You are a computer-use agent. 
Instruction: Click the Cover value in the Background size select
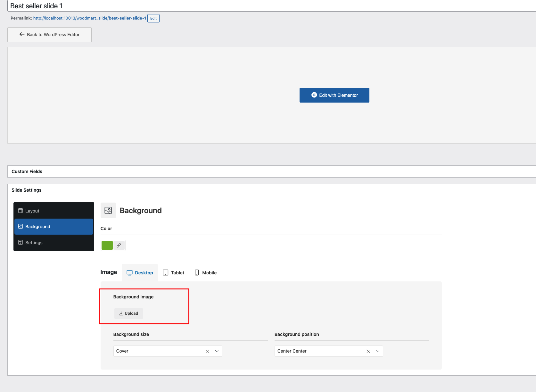tap(122, 351)
